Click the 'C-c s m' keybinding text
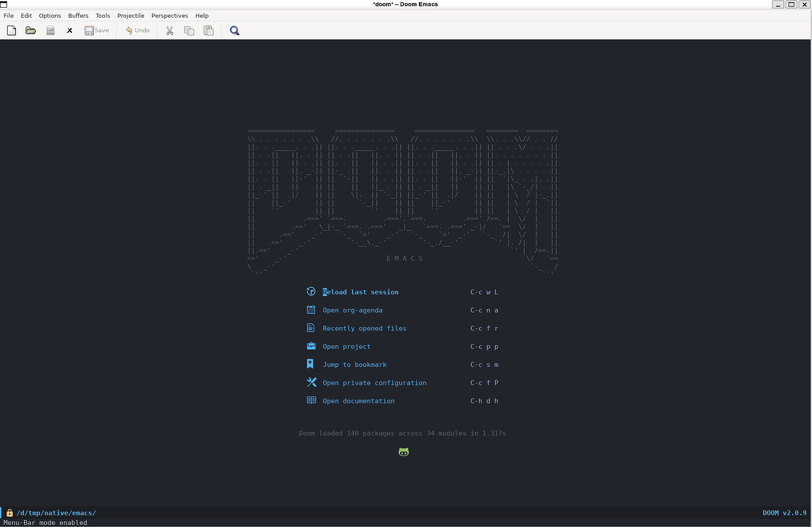Viewport: 812px width, 527px height. pos(484,365)
